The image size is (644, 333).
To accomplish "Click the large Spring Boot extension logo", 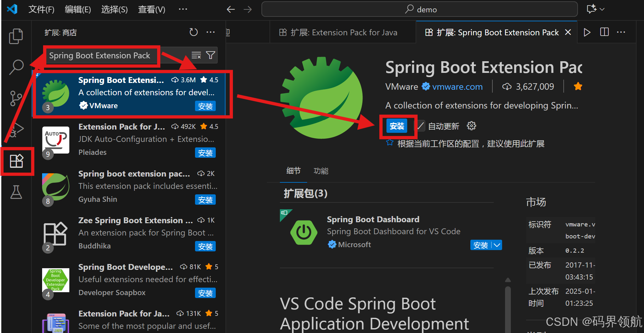I will (321, 98).
